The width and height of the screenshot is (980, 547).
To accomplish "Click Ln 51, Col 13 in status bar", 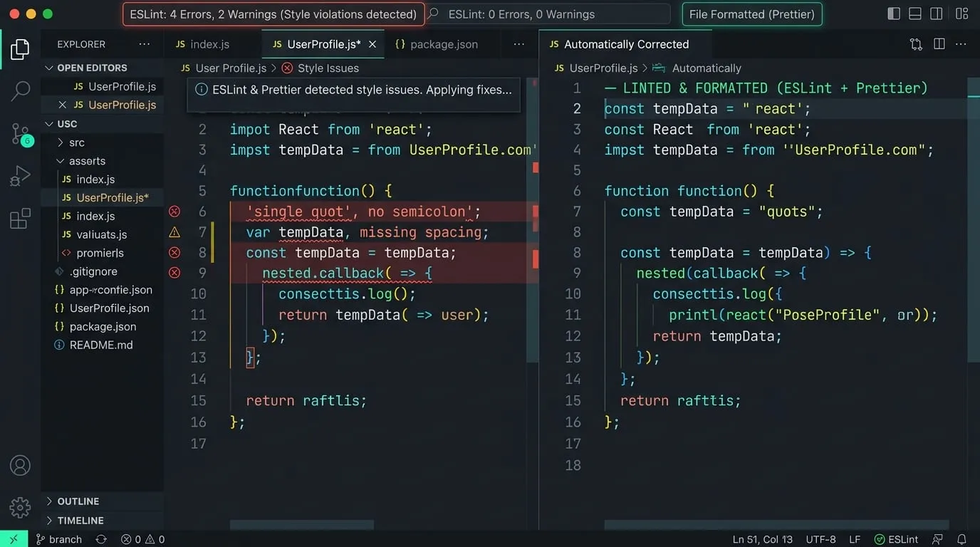I will [762, 539].
